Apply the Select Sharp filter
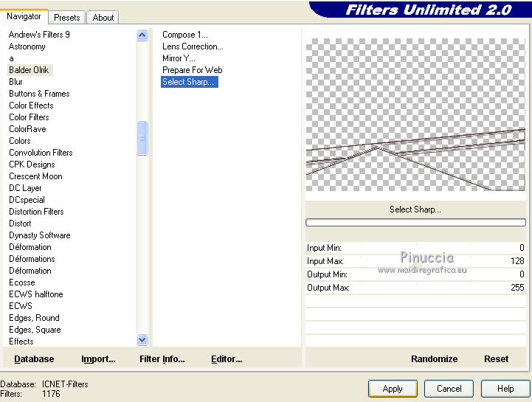532x402 pixels. 393,389
